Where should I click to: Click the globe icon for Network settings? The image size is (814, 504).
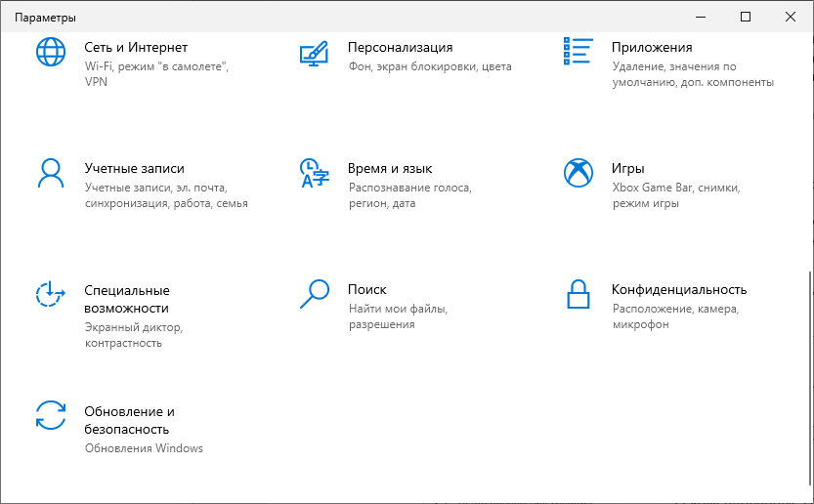click(51, 52)
